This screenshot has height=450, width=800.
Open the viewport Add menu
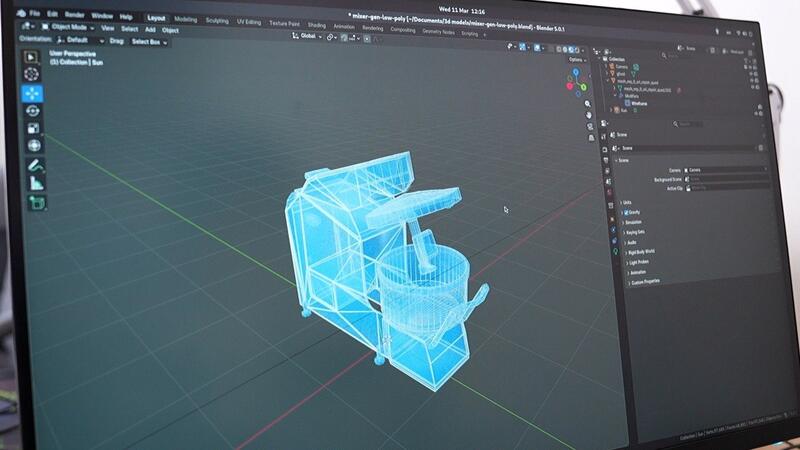(149, 29)
